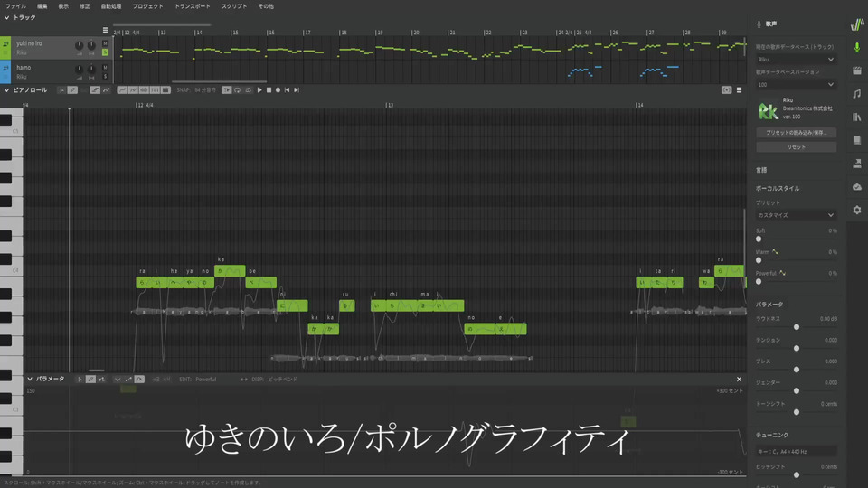This screenshot has width=868, height=488.
Task: Toggle the metronome icon in piano roll toolbar
Action: tap(248, 90)
